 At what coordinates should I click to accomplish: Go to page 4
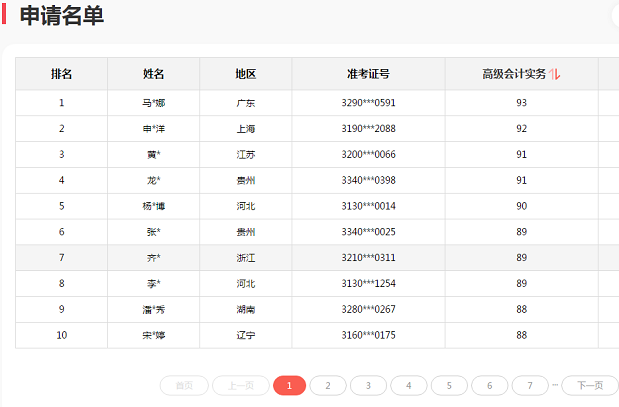[409, 385]
